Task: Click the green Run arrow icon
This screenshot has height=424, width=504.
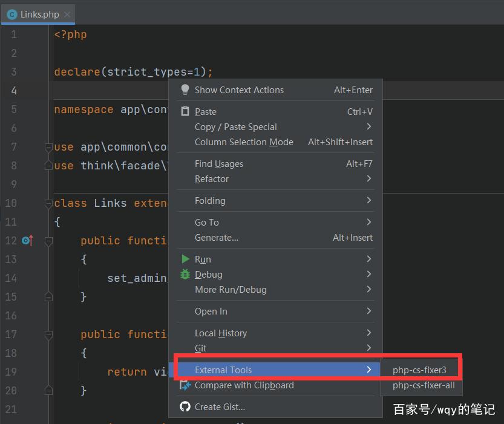Action: (x=185, y=259)
